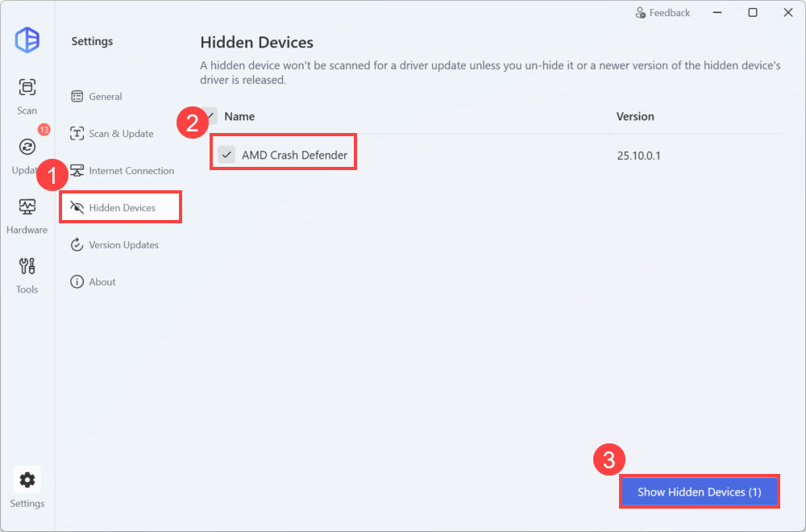Image resolution: width=806 pixels, height=532 pixels.
Task: Click the Feedback icon in title bar
Action: pos(641,13)
